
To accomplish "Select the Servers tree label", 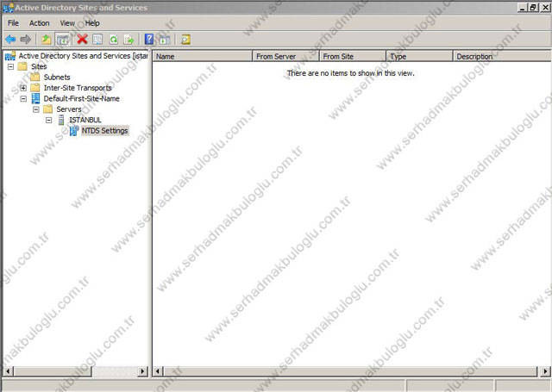I will click(69, 109).
